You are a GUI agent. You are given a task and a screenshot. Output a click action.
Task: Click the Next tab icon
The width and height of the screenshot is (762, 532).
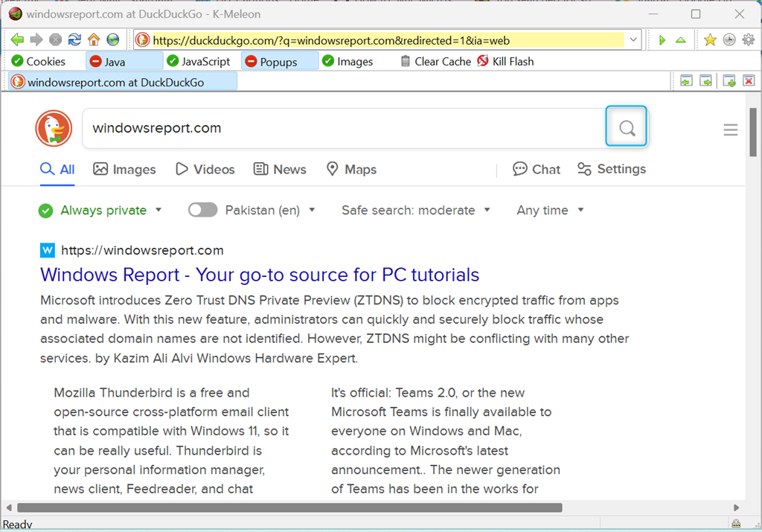pos(705,80)
